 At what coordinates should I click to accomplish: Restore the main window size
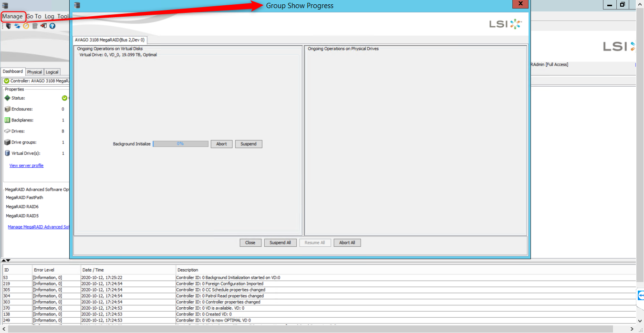pos(623,5)
